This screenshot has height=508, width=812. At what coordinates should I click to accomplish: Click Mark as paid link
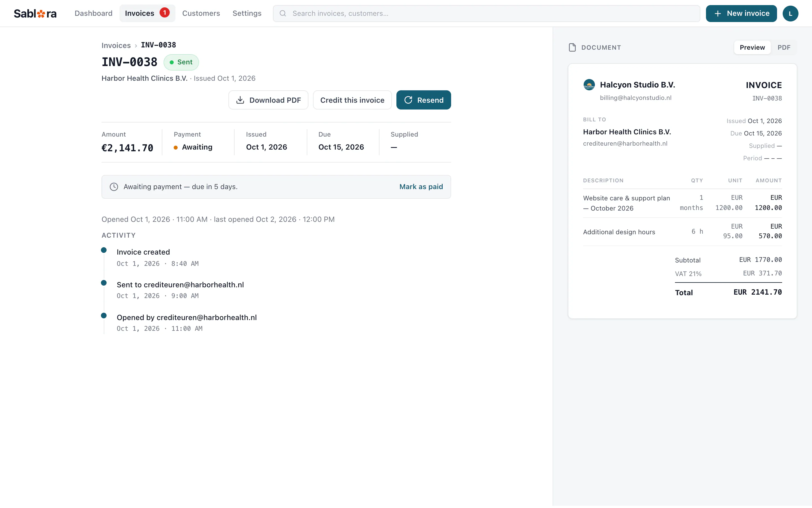(x=421, y=187)
